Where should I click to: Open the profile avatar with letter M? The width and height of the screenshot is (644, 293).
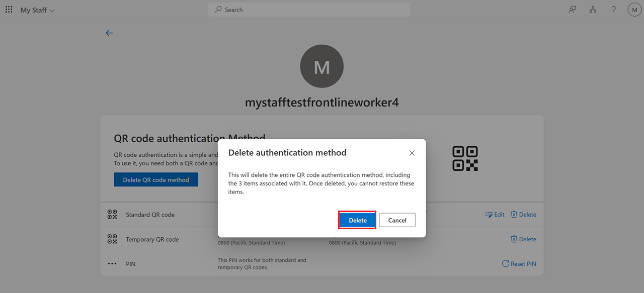[x=634, y=10]
